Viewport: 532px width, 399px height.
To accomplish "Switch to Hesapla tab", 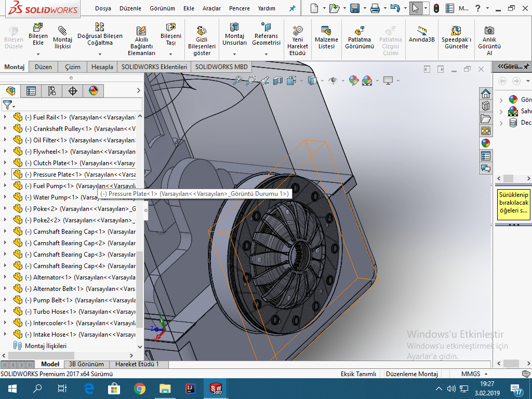I will click(102, 67).
